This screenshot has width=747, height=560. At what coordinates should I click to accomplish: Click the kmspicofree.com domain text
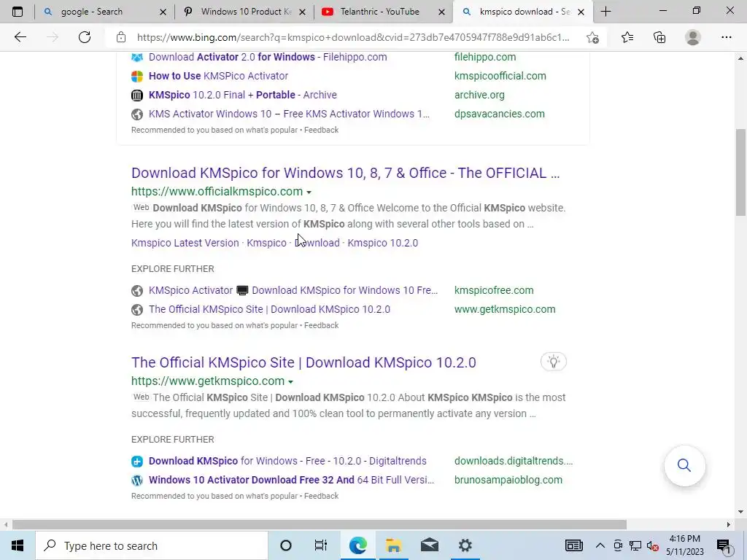[494, 290]
